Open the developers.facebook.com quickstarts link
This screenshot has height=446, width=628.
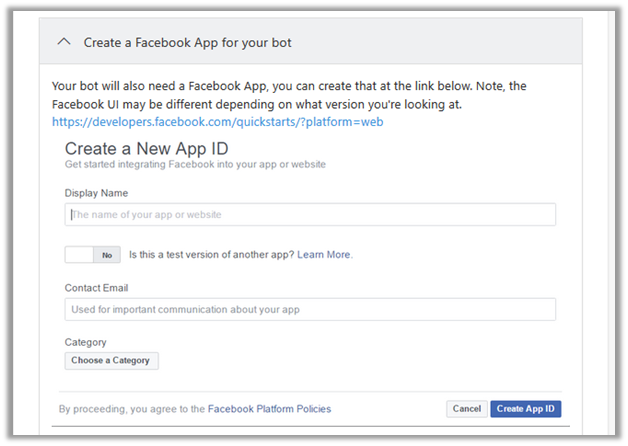pos(218,122)
